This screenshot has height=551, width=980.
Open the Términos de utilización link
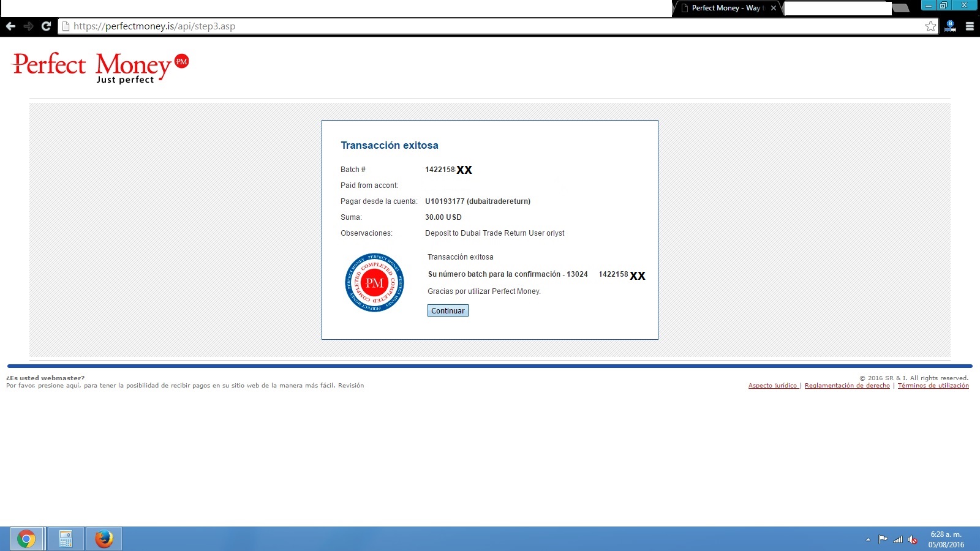tap(933, 386)
